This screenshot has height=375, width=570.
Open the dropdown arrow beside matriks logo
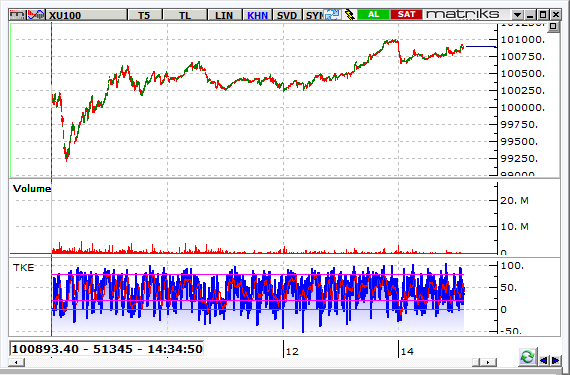[517, 15]
